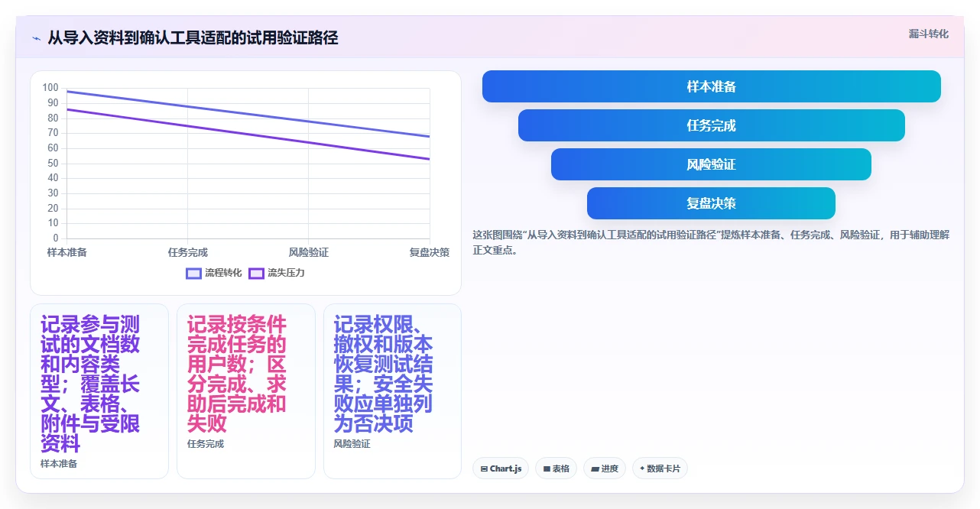The image size is (980, 509).
Task: Open the card about 记录按条件完成任务的用户数
Action: coord(246,391)
